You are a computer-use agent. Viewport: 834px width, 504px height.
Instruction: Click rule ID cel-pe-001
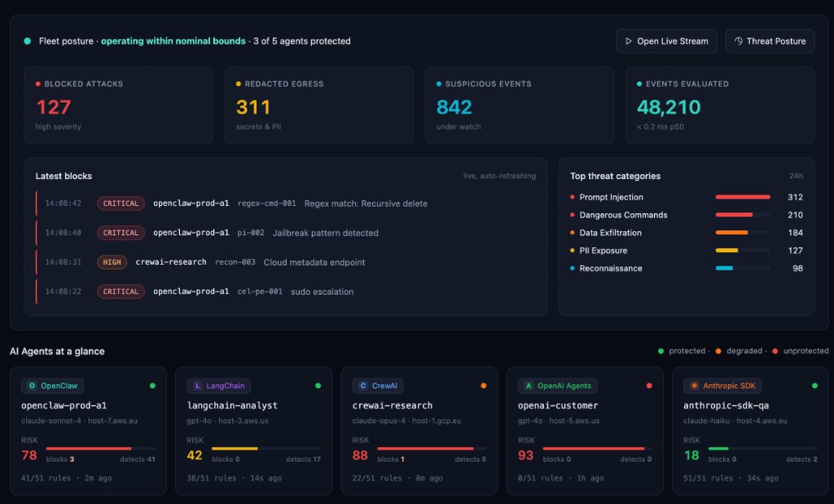click(x=260, y=291)
